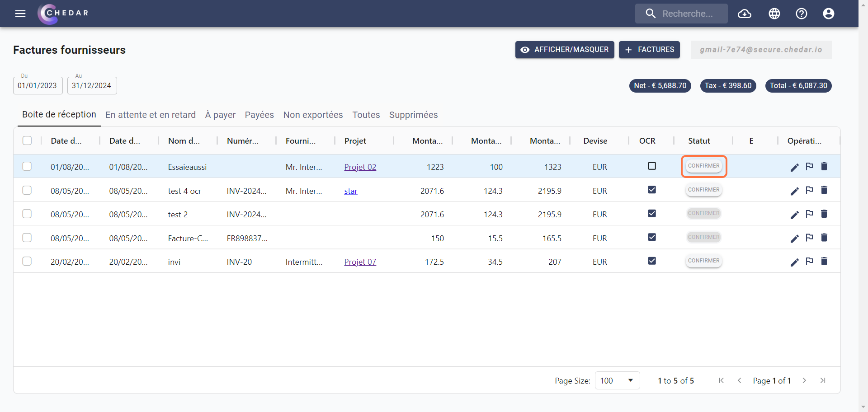
Task: Delete the Facture-C... invoice
Action: (x=824, y=238)
